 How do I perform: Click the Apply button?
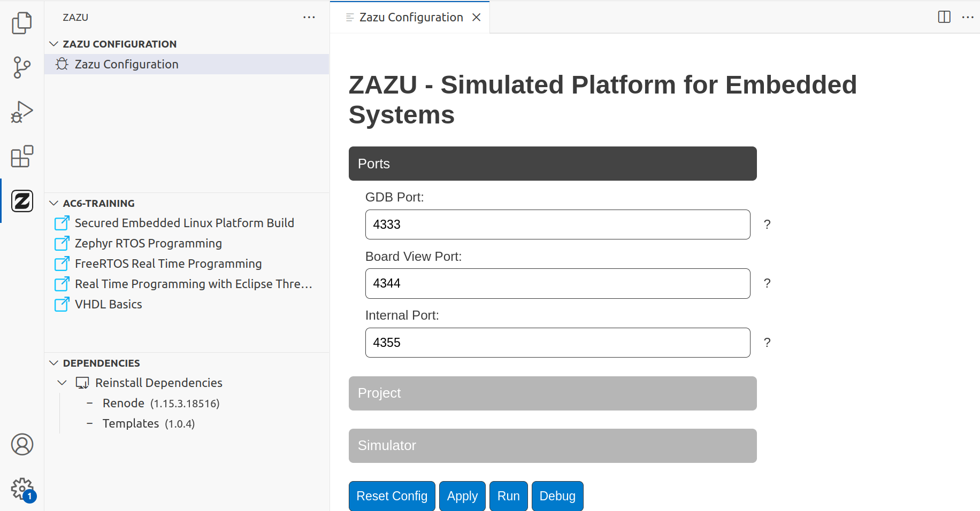click(x=462, y=496)
